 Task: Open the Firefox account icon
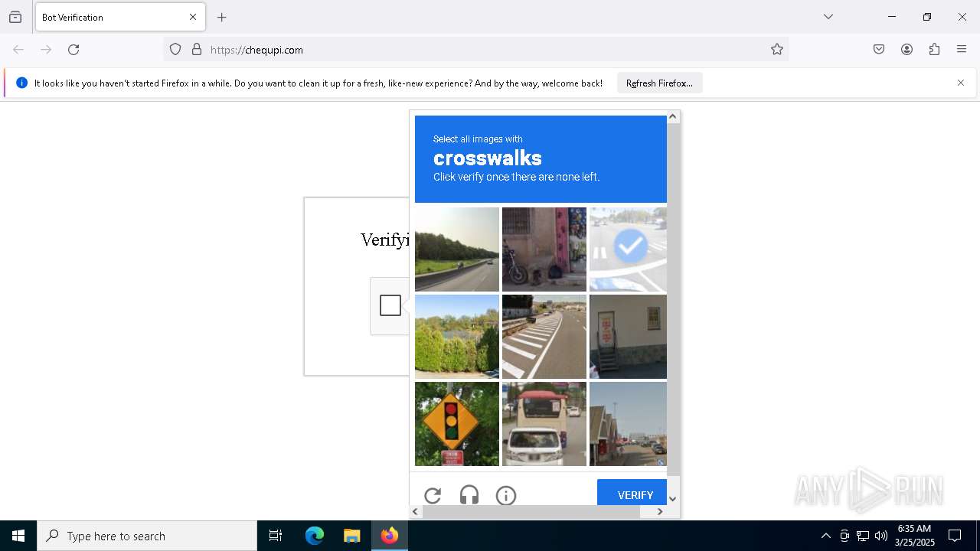[906, 50]
